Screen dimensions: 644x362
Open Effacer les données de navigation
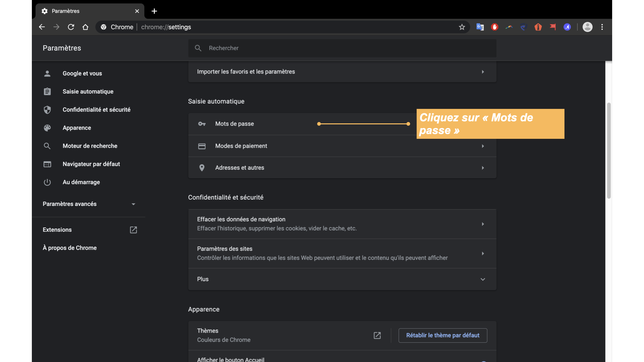(342, 224)
